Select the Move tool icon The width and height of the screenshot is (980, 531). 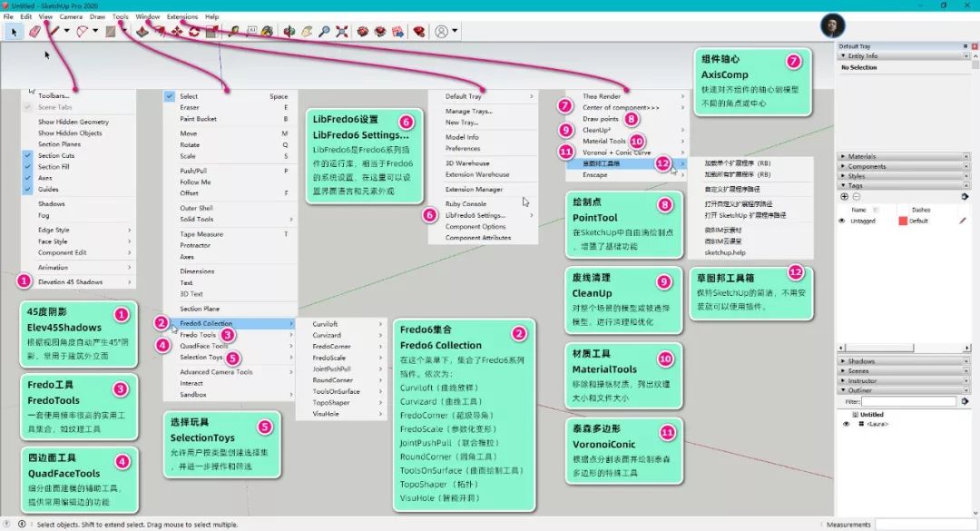point(178,31)
